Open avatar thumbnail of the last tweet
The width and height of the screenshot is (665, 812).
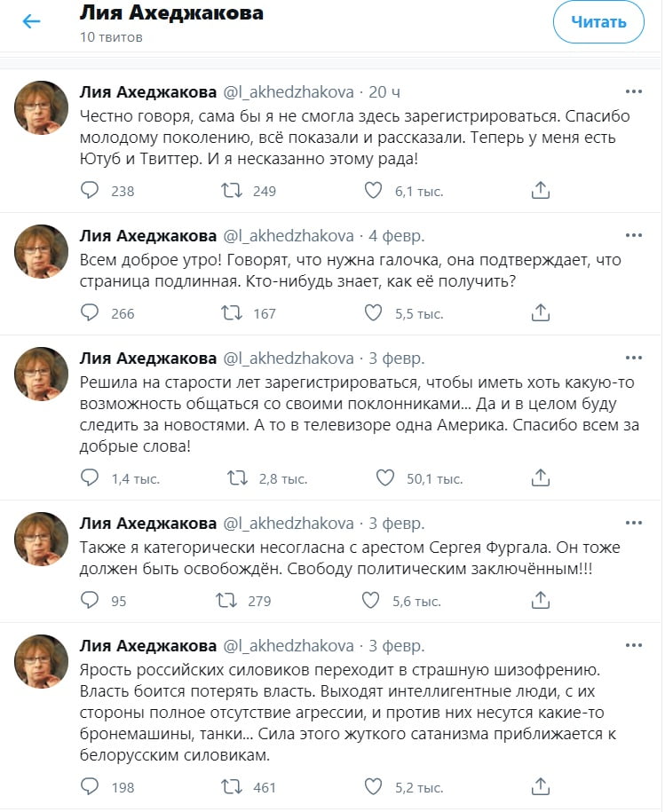tap(41, 661)
